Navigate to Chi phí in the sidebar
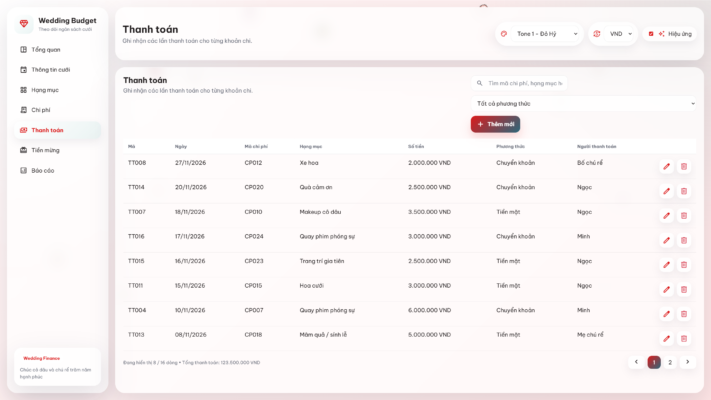The height and width of the screenshot is (400, 711). (x=58, y=110)
